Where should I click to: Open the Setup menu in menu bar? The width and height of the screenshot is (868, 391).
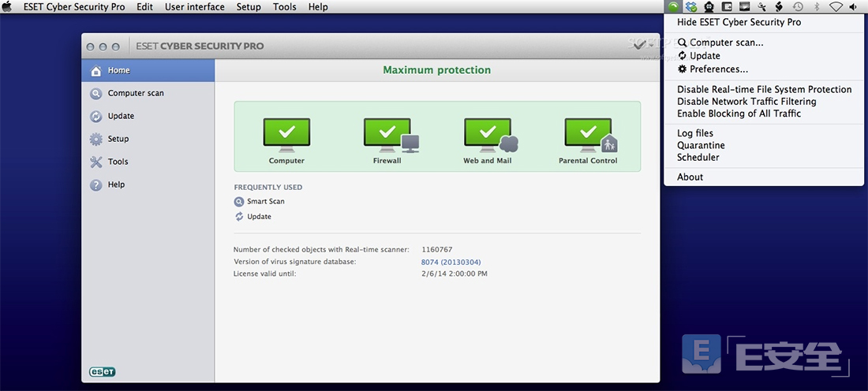point(249,7)
